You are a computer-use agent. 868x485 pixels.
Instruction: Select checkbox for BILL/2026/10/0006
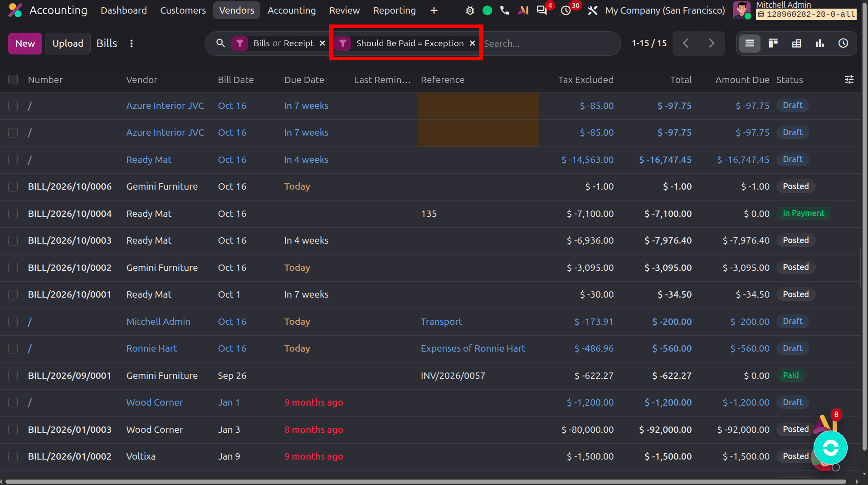pyautogui.click(x=13, y=186)
